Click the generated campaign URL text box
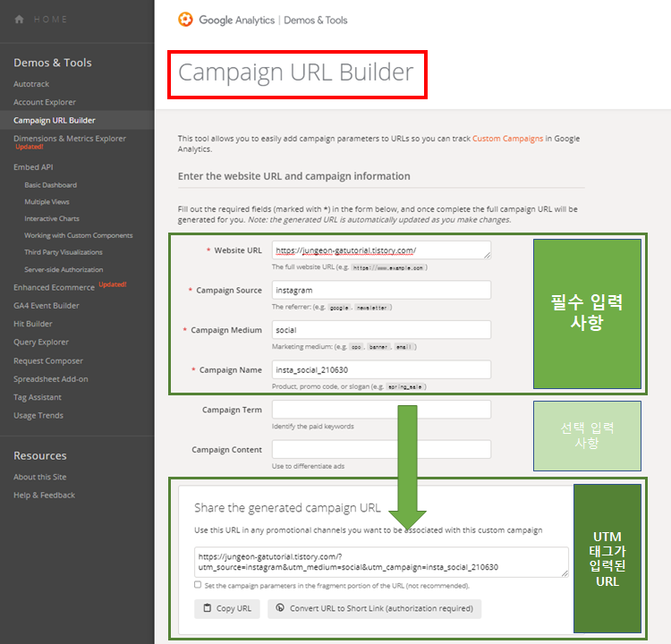 [x=381, y=562]
